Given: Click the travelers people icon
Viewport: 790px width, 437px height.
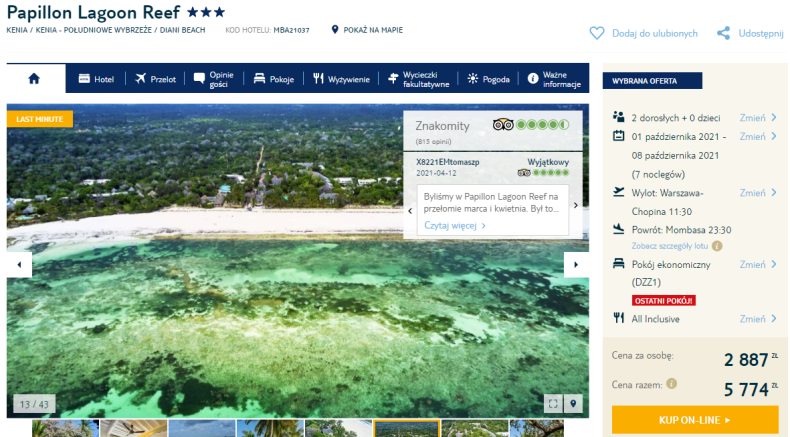Looking at the screenshot, I should [x=619, y=117].
